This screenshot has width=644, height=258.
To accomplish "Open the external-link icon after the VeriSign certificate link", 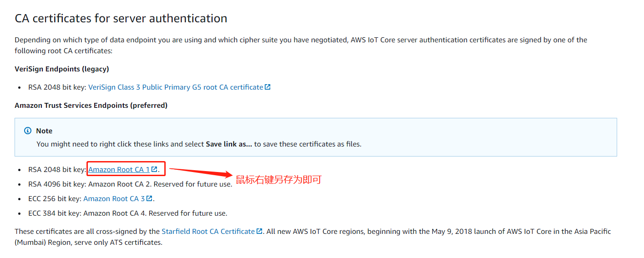I will pos(268,87).
